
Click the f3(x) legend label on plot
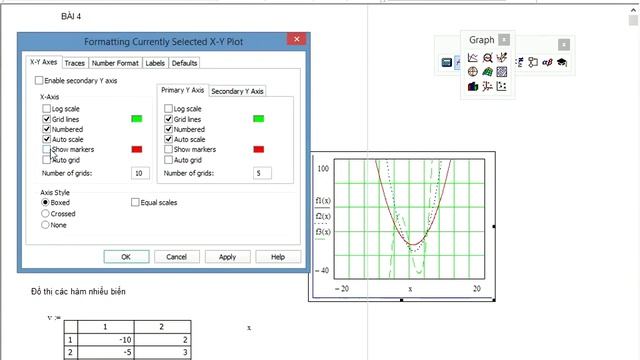[323, 232]
